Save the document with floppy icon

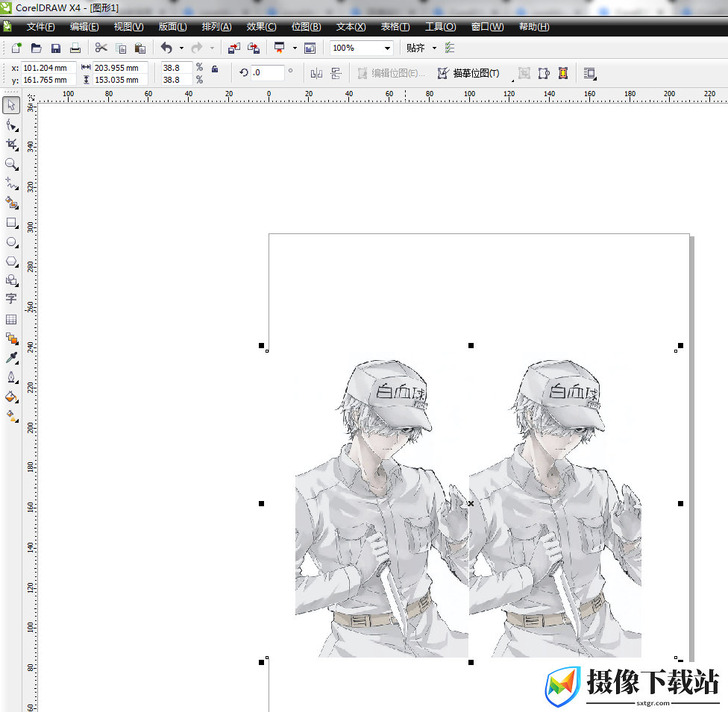pos(56,48)
